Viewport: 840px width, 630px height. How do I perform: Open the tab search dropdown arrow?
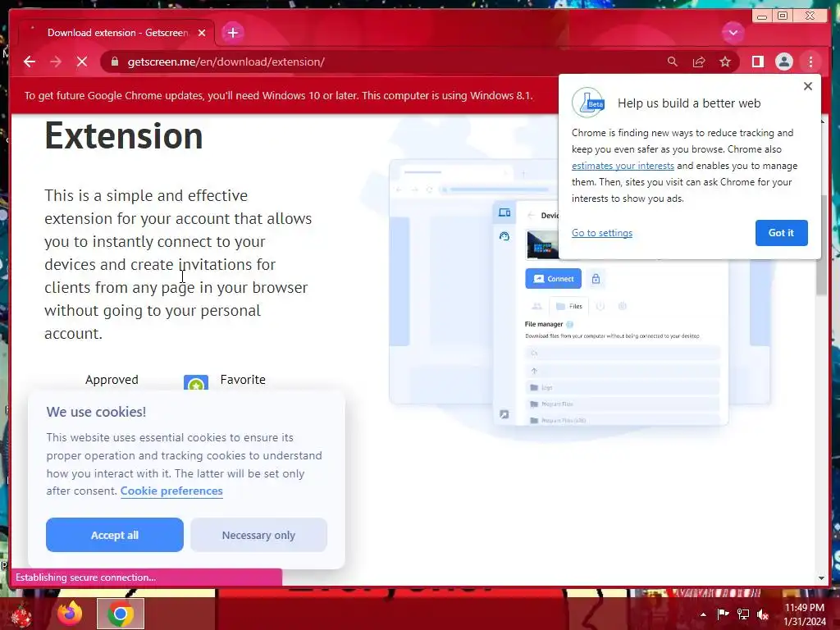point(733,33)
